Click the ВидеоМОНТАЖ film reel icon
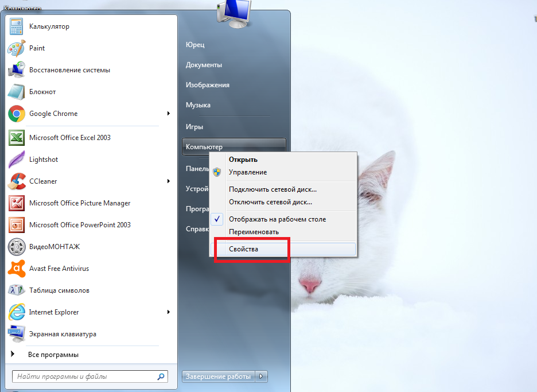The width and height of the screenshot is (537, 392). pyautogui.click(x=17, y=247)
